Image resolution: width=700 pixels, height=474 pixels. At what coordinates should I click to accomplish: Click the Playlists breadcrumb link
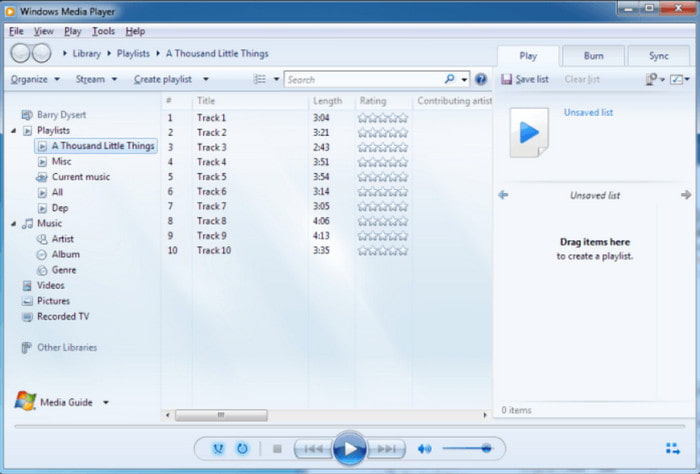[133, 54]
